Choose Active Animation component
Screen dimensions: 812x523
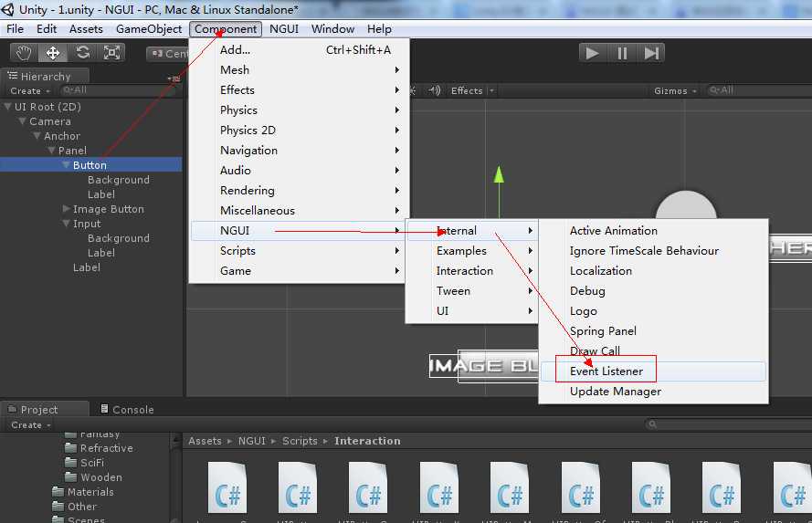pyautogui.click(x=653, y=231)
